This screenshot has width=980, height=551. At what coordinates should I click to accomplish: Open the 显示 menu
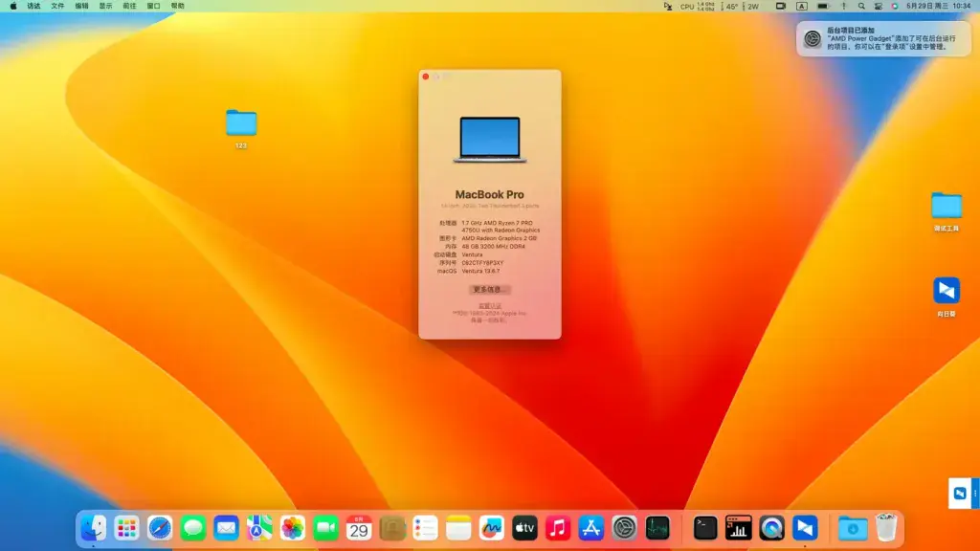coord(105,7)
